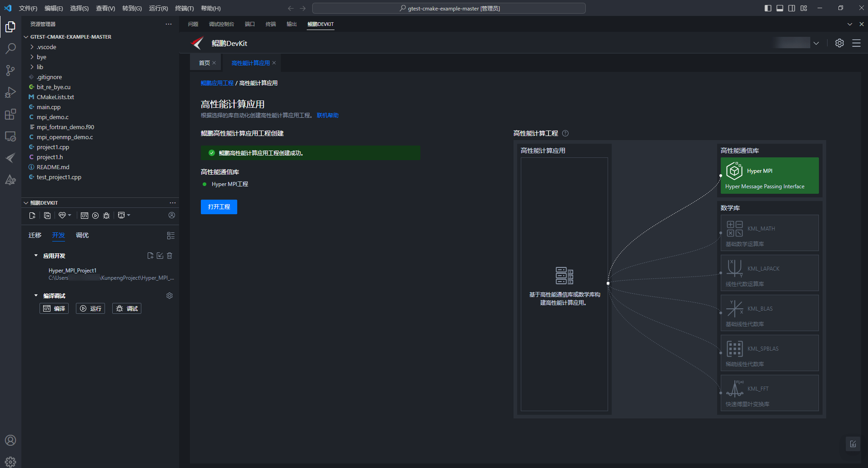The width and height of the screenshot is (868, 468).
Task: Click the help icon next to 高性能计算工程
Action: click(x=565, y=133)
